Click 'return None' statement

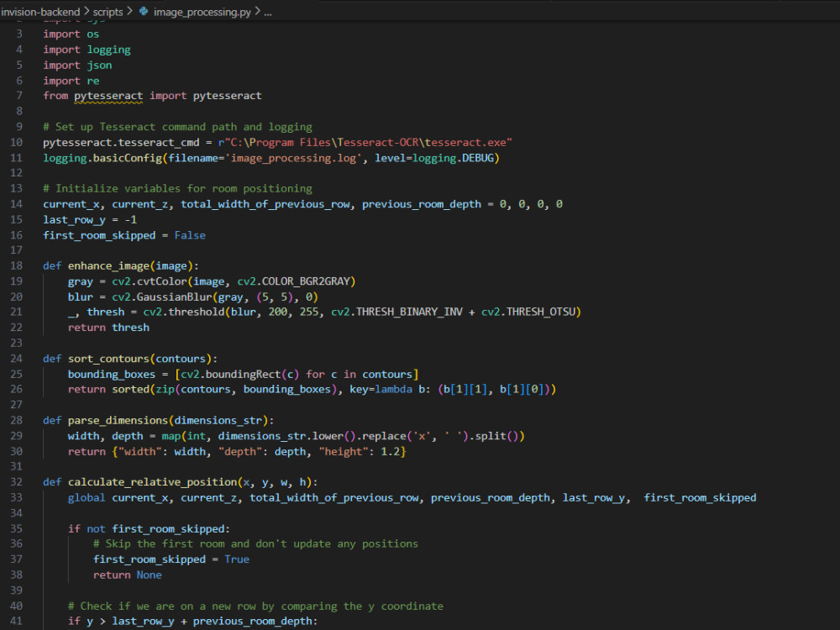pyautogui.click(x=128, y=575)
